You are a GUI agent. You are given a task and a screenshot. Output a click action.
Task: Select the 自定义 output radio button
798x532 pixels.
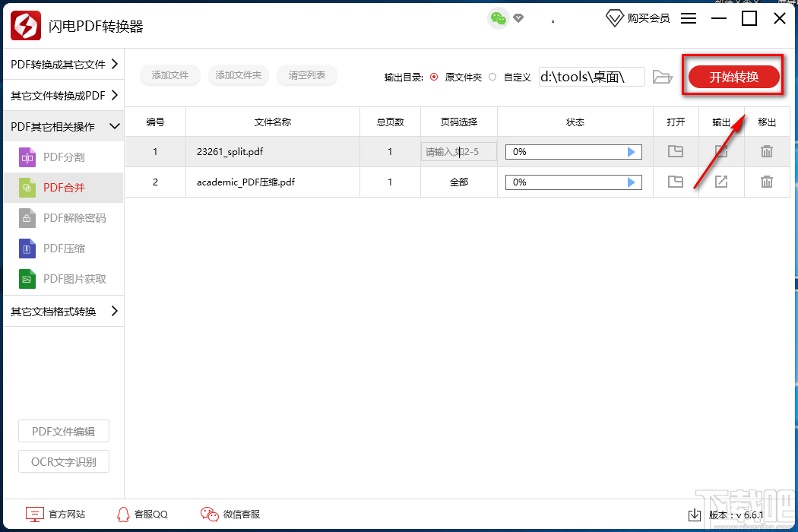pos(492,76)
